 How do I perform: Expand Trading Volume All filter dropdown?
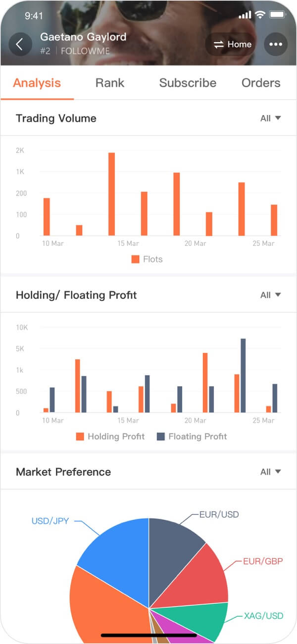(270, 118)
